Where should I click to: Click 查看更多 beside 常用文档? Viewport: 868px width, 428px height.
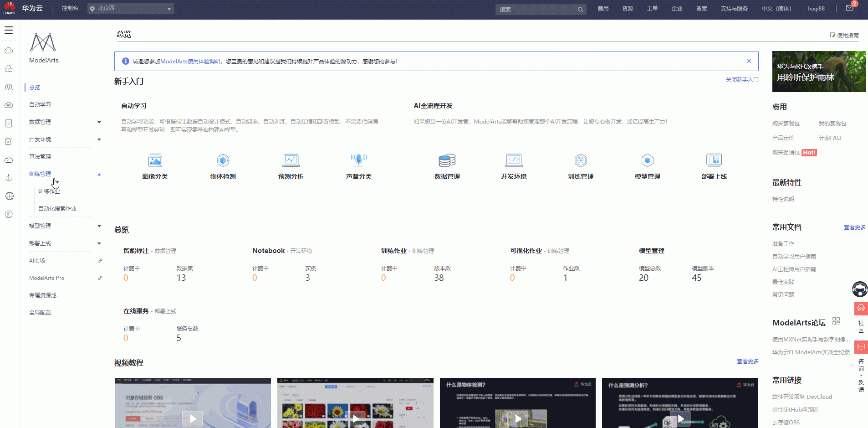pyautogui.click(x=855, y=227)
